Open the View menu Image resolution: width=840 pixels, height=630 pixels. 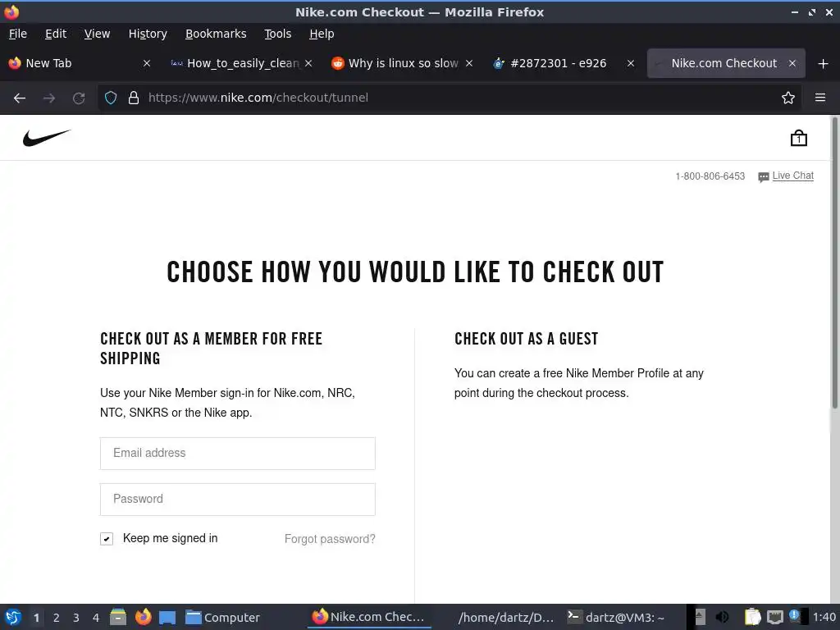(x=97, y=34)
